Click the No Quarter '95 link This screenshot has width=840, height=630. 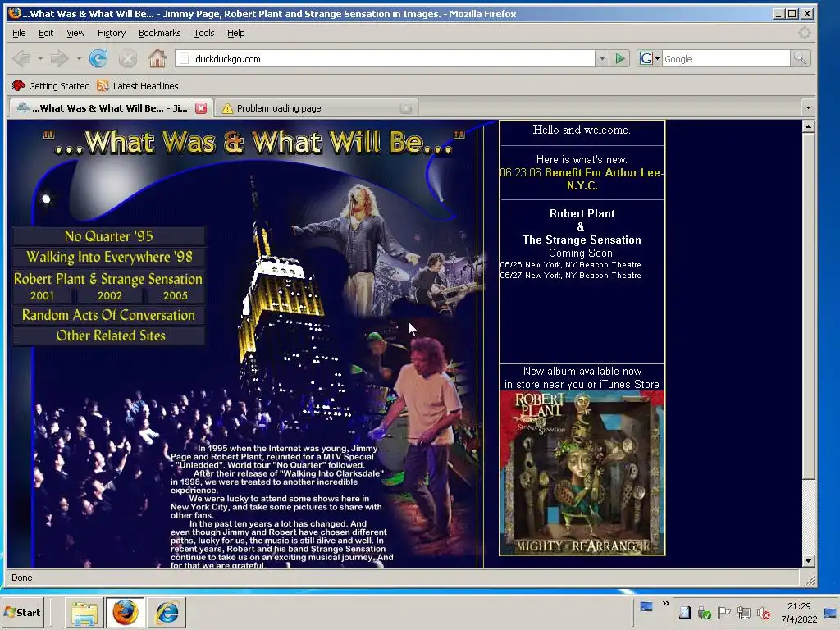pyautogui.click(x=109, y=236)
